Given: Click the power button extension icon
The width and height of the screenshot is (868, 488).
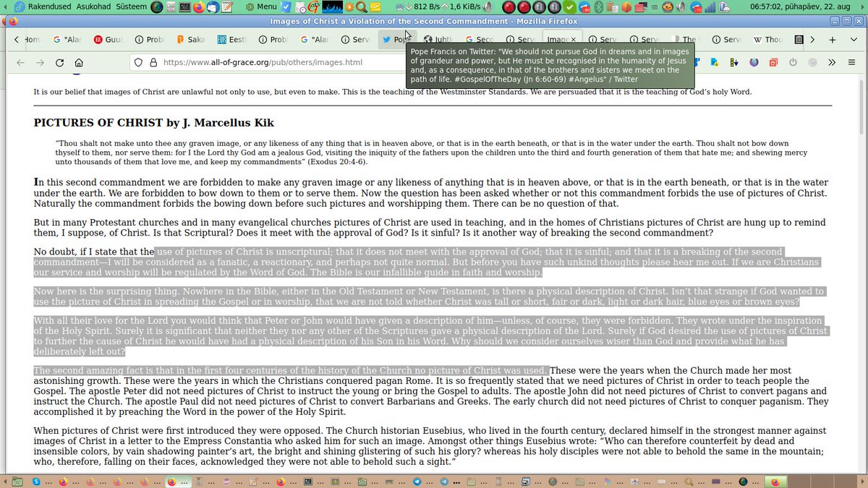Looking at the screenshot, I should click(x=793, y=62).
